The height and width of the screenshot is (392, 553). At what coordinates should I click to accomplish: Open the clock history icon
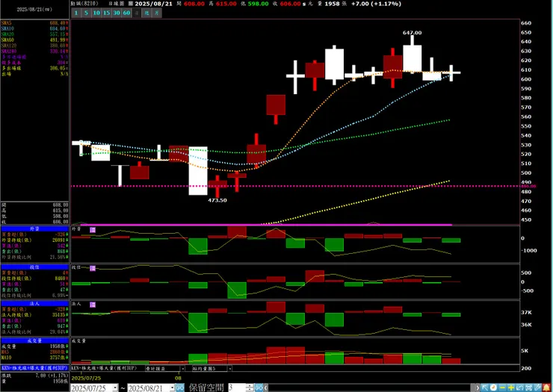pos(493,388)
